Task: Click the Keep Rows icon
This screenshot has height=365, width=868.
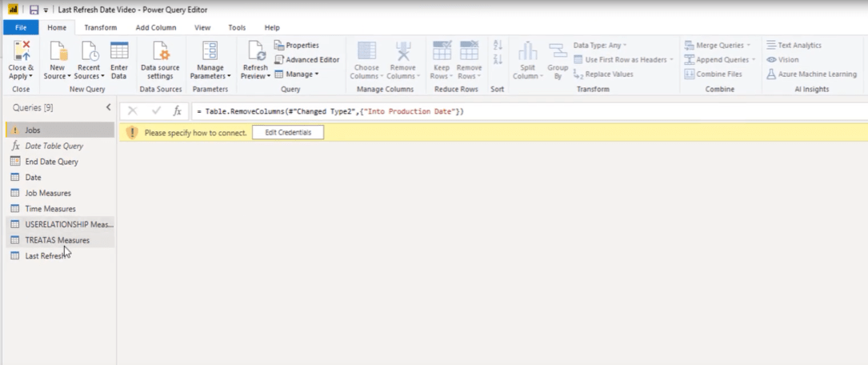Action: coord(442,51)
